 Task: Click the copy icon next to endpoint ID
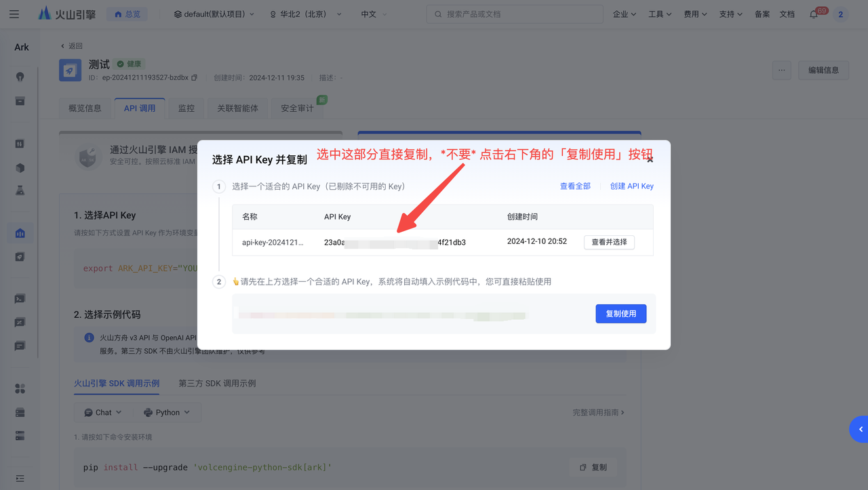(195, 78)
